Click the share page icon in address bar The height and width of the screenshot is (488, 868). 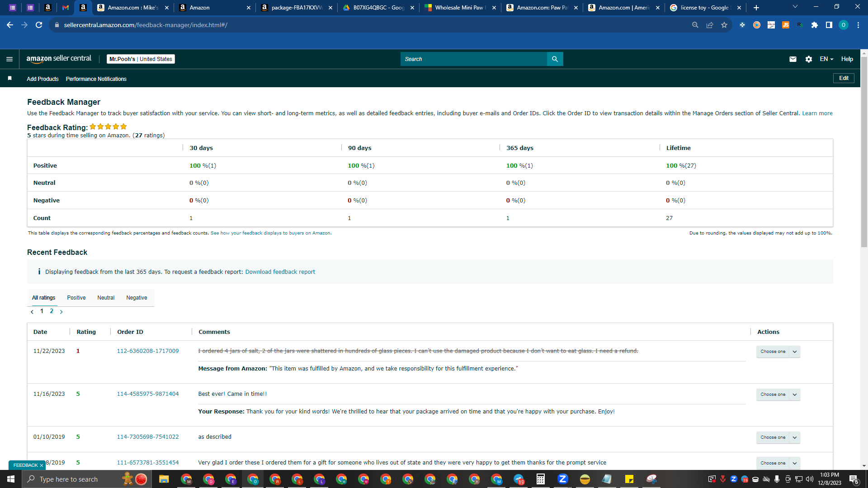[710, 25]
